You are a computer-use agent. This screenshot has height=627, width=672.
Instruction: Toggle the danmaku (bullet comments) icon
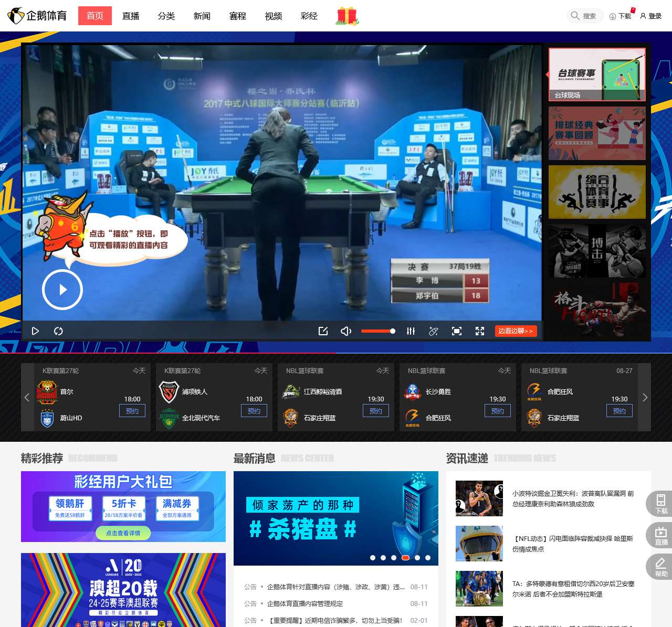click(433, 331)
